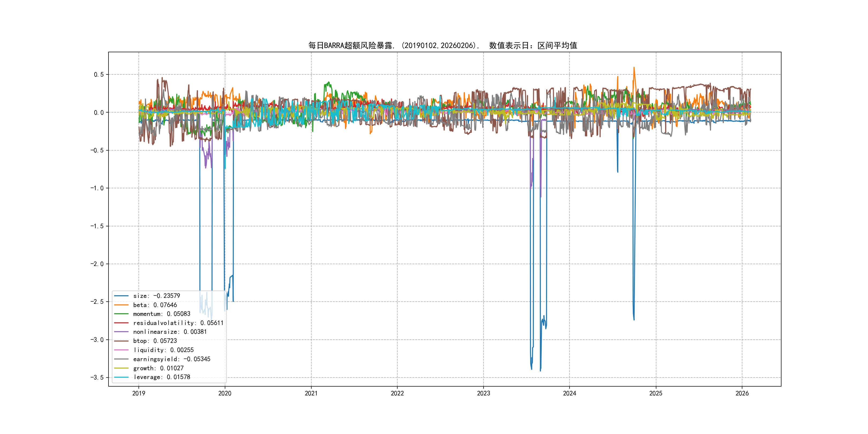Click the beta legend orange line swatch

121,305
